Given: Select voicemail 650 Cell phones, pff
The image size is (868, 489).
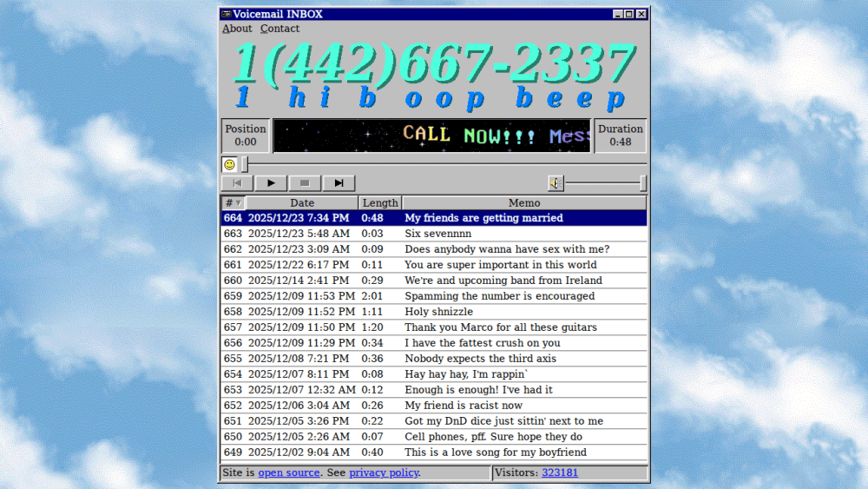Looking at the screenshot, I should (x=433, y=437).
